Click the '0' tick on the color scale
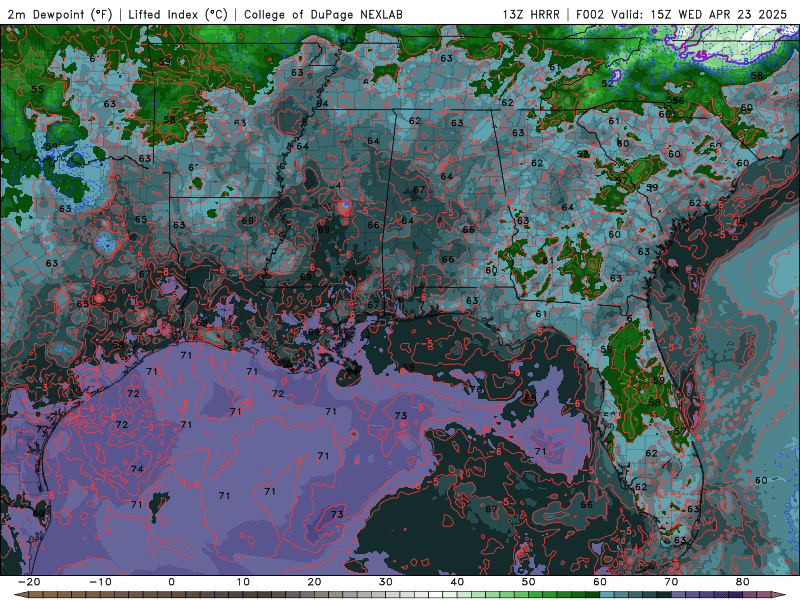The image size is (800, 600). [171, 582]
